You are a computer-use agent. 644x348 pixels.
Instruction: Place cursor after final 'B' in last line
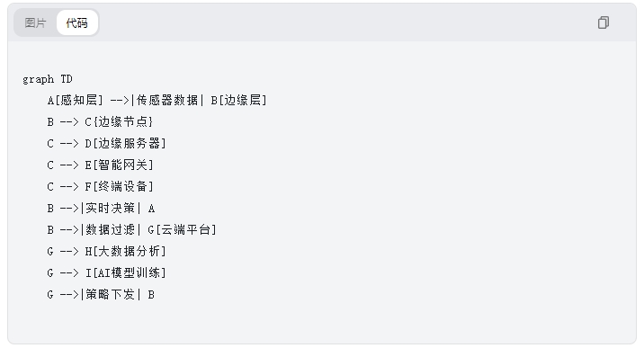pyautogui.click(x=155, y=295)
